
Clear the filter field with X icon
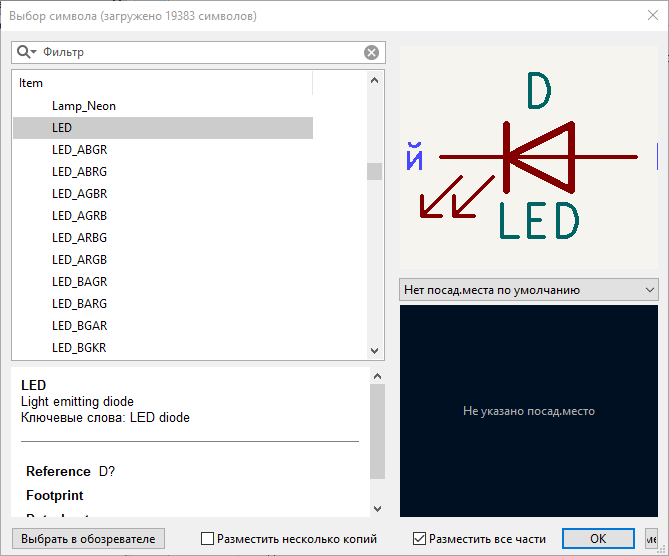pos(371,53)
